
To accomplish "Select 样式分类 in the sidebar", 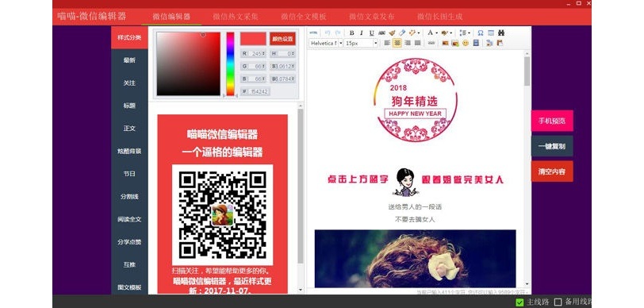I will [129, 37].
